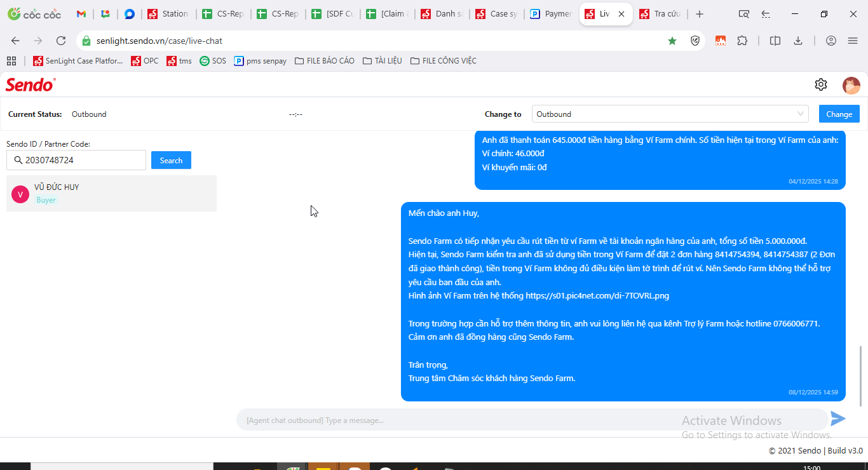This screenshot has height=470, width=868.
Task: Click the pic4net image URL text
Action: tap(597, 295)
